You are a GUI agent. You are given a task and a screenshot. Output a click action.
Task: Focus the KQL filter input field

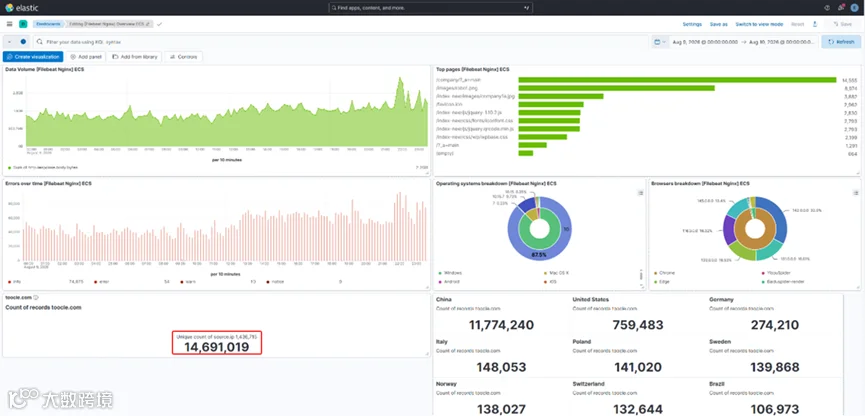(340, 42)
